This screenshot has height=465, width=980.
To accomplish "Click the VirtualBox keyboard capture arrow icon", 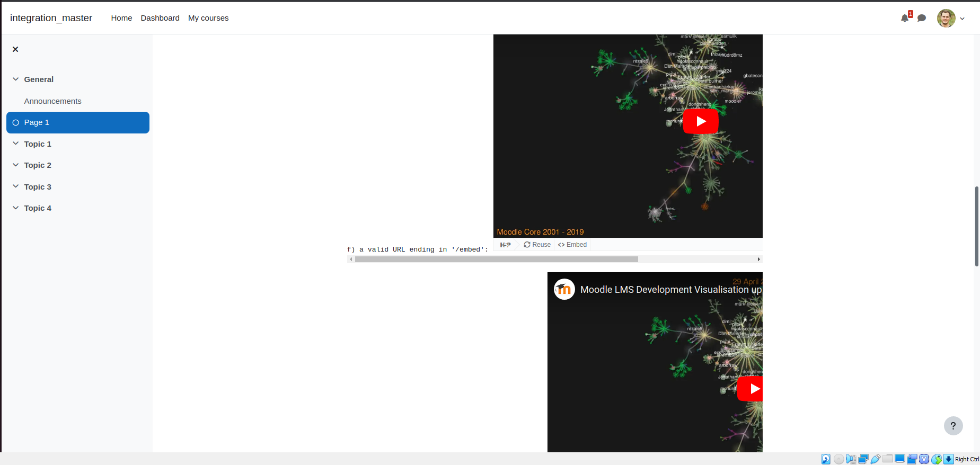I will point(949,459).
